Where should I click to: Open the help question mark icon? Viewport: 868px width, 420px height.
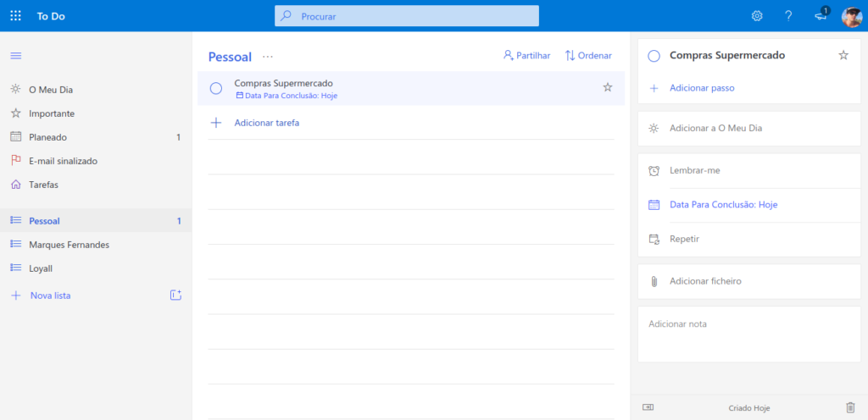(x=788, y=16)
